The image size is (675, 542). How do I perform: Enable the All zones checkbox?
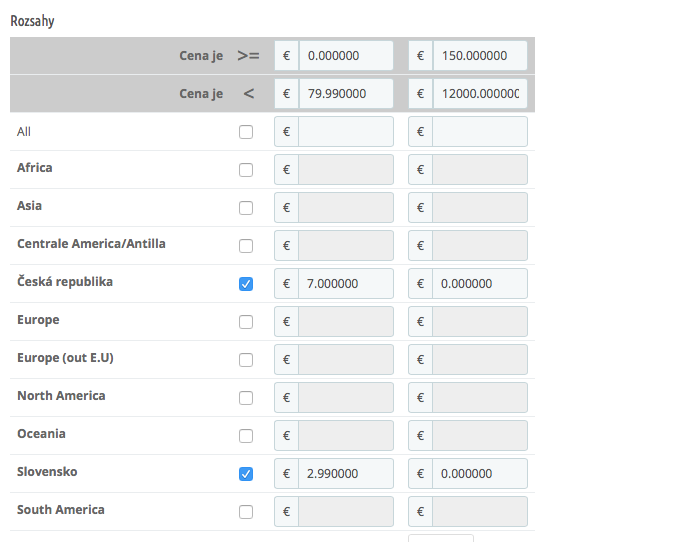click(246, 132)
